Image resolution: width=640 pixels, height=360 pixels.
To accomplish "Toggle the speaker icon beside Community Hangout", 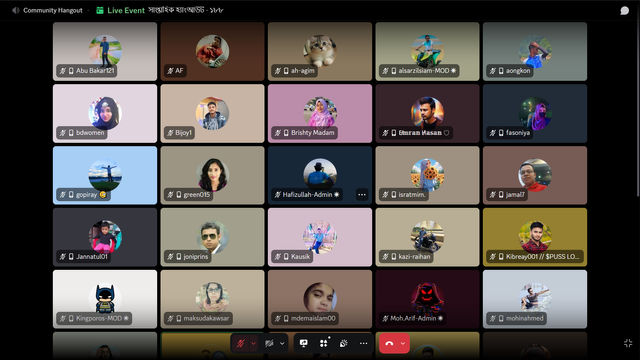I will pos(16,11).
